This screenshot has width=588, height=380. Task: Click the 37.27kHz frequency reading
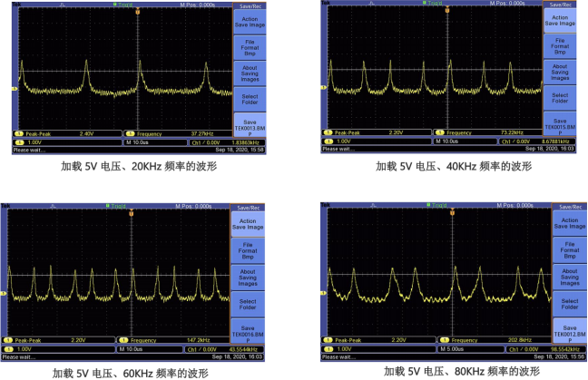[x=205, y=132]
